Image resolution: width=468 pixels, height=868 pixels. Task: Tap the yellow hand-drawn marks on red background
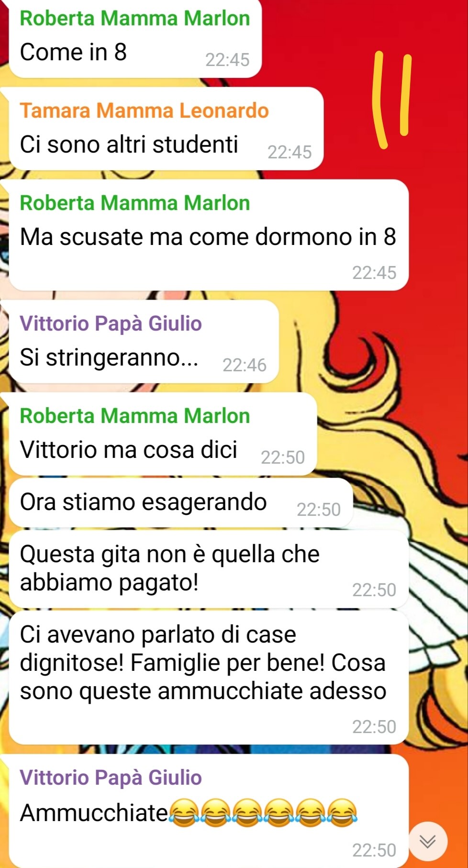392,100
